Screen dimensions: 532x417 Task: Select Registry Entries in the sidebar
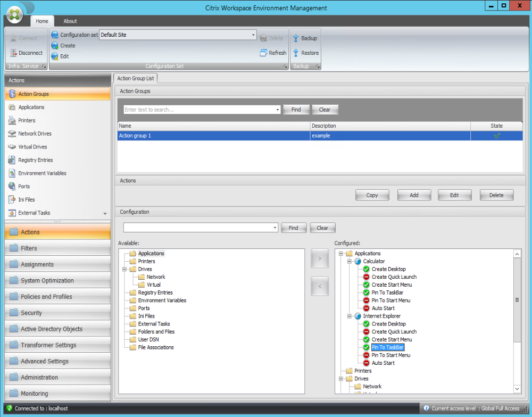click(x=35, y=160)
